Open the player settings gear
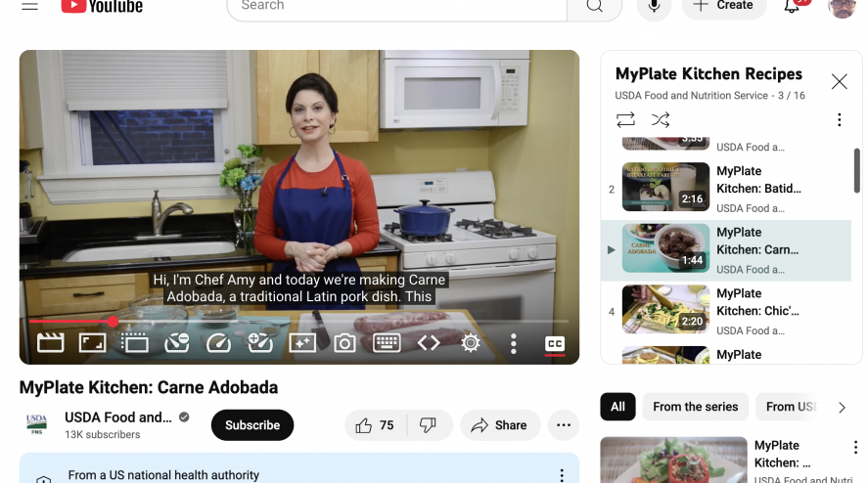This screenshot has width=868, height=483. pyautogui.click(x=471, y=343)
